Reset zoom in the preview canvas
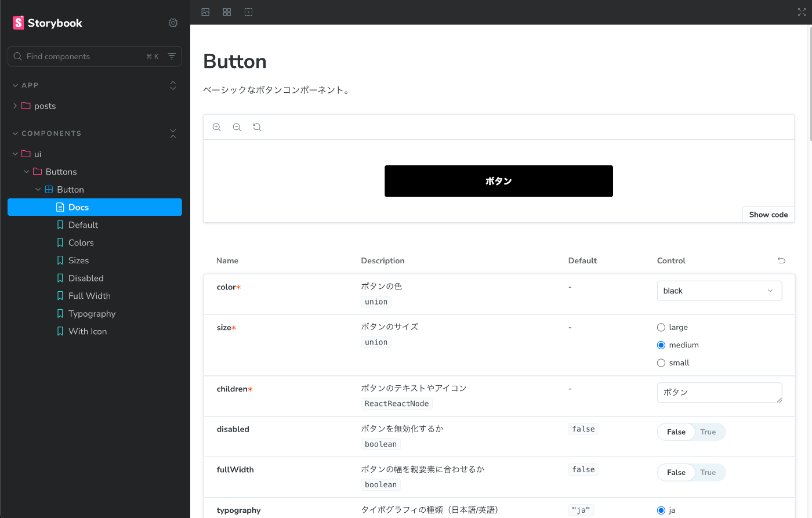812x518 pixels. click(257, 127)
